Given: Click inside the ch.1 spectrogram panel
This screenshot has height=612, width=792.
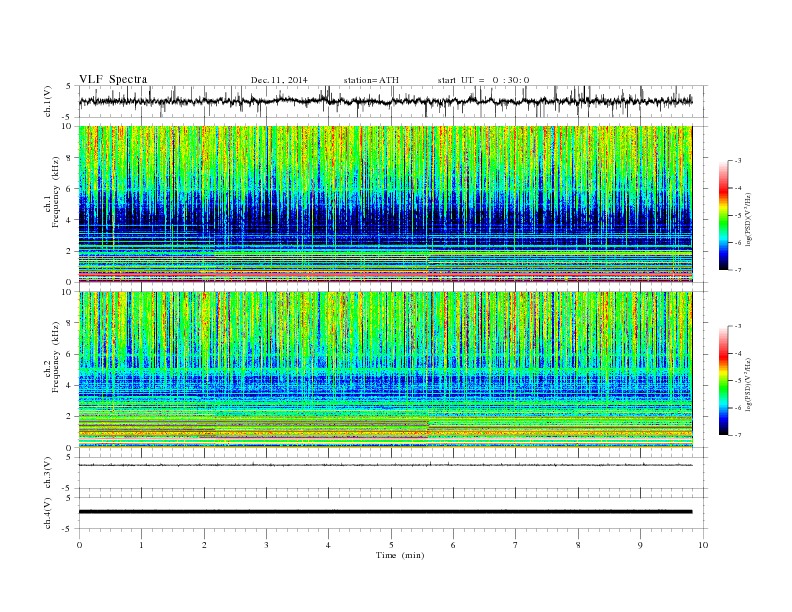Looking at the screenshot, I should tap(385, 204).
